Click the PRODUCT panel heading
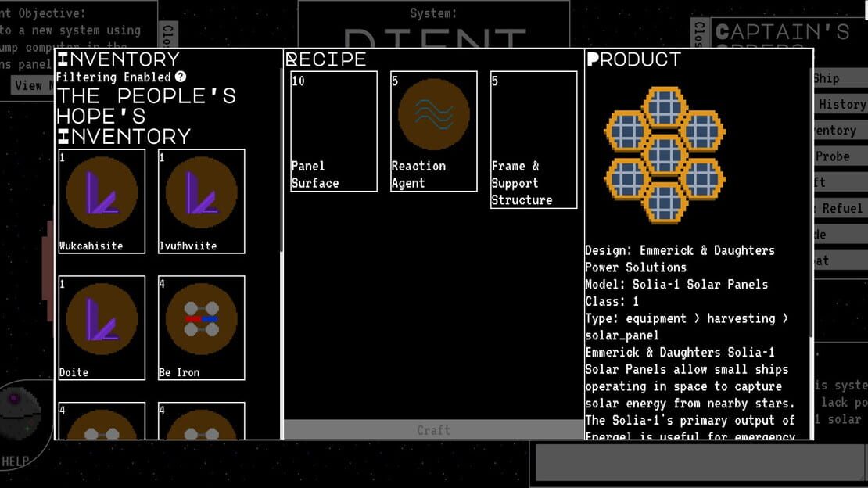Image resolution: width=868 pixels, height=488 pixels. [634, 59]
